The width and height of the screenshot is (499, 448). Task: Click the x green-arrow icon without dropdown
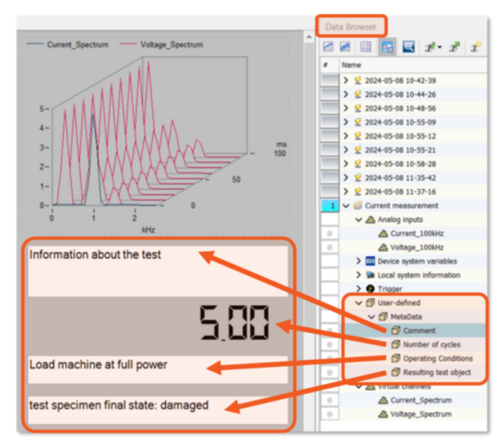(454, 47)
